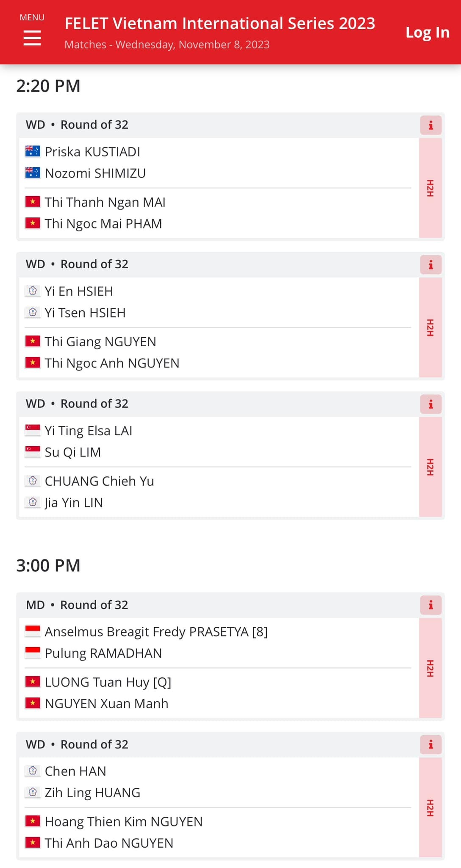461x868 pixels.
Task: Open player Zih Ling HUANG
Action: click(x=92, y=793)
